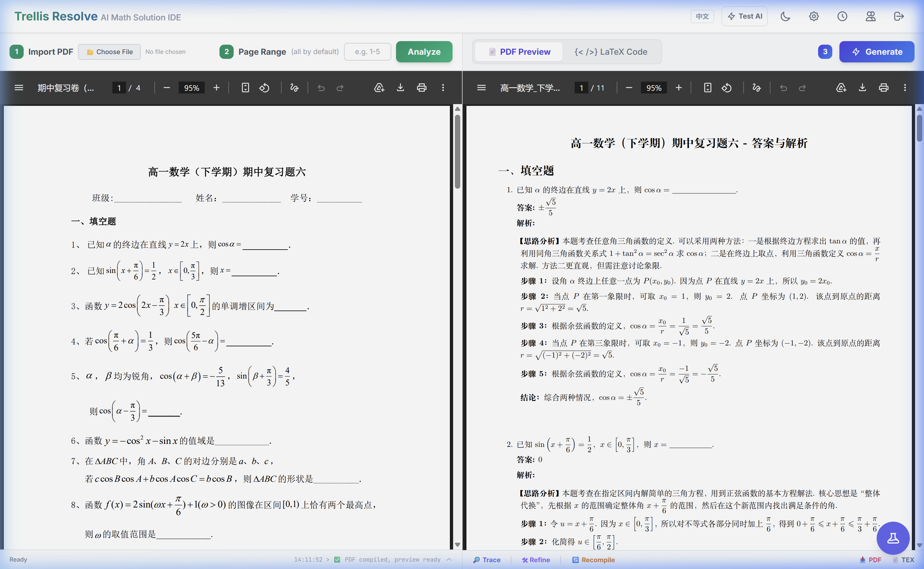This screenshot has width=924, height=569.
Task: Open right PDF viewer sidebar menu
Action: [482, 88]
